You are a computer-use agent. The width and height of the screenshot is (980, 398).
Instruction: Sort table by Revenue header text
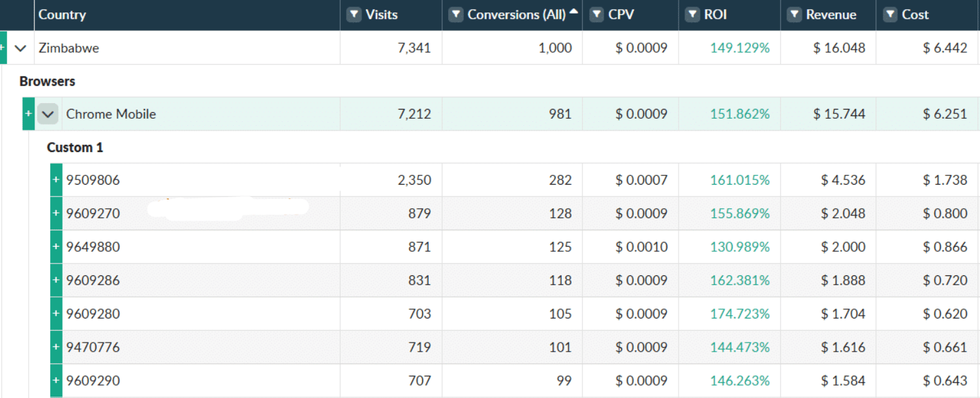click(x=831, y=14)
